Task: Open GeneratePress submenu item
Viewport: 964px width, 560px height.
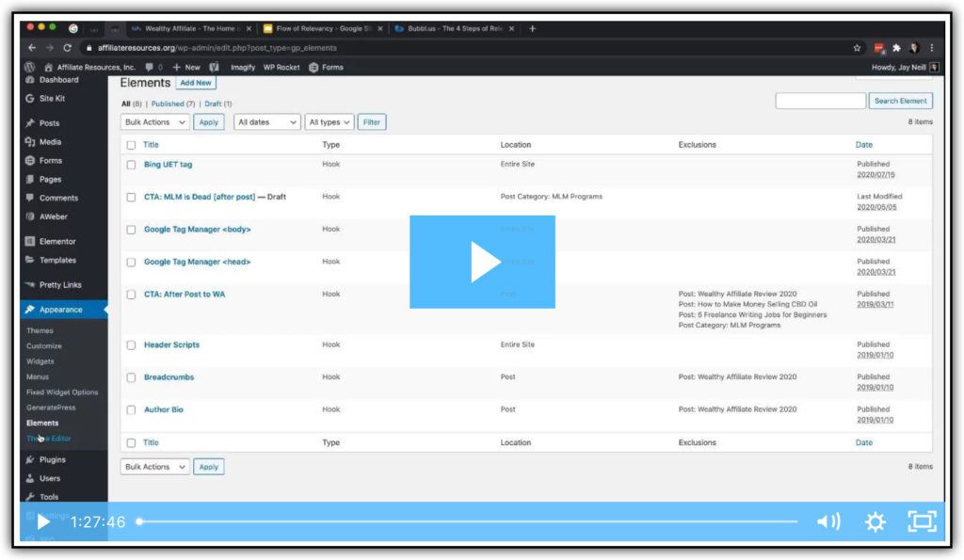Action: point(51,408)
